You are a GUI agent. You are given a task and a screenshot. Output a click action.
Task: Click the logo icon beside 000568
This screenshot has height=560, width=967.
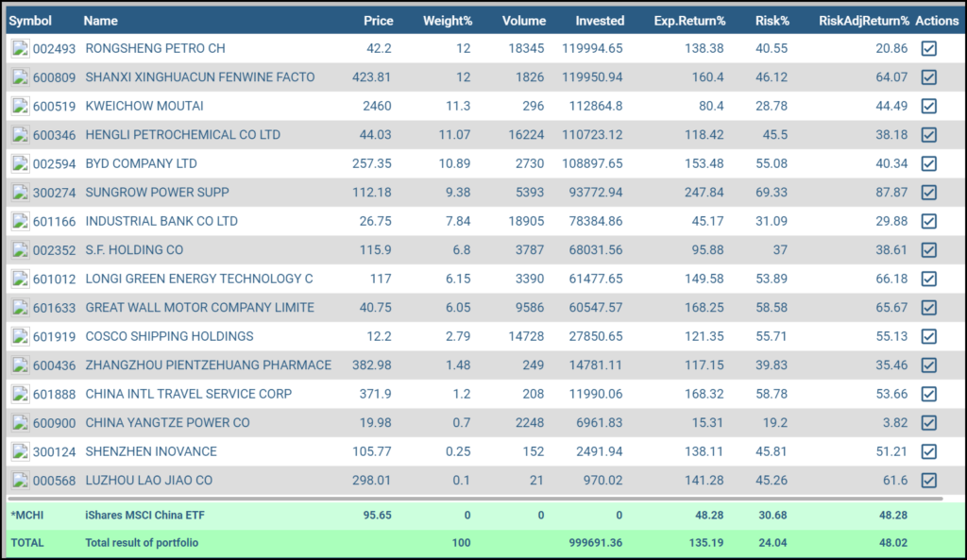coord(20,480)
